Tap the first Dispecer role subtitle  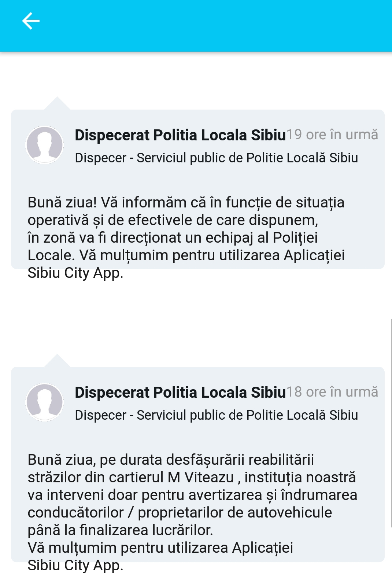(x=216, y=158)
